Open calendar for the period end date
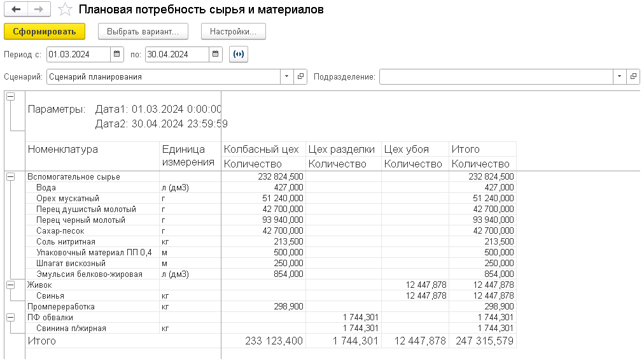 216,55
